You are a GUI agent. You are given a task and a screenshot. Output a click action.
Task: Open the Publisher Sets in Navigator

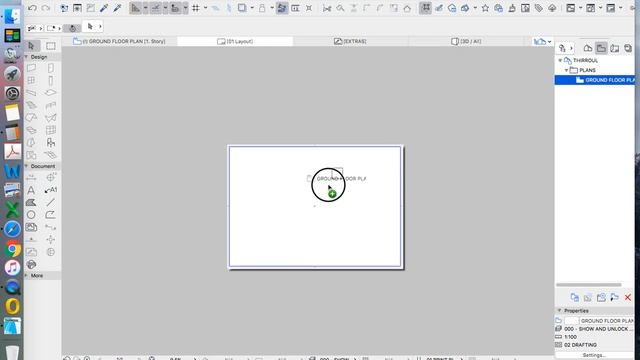(x=628, y=48)
